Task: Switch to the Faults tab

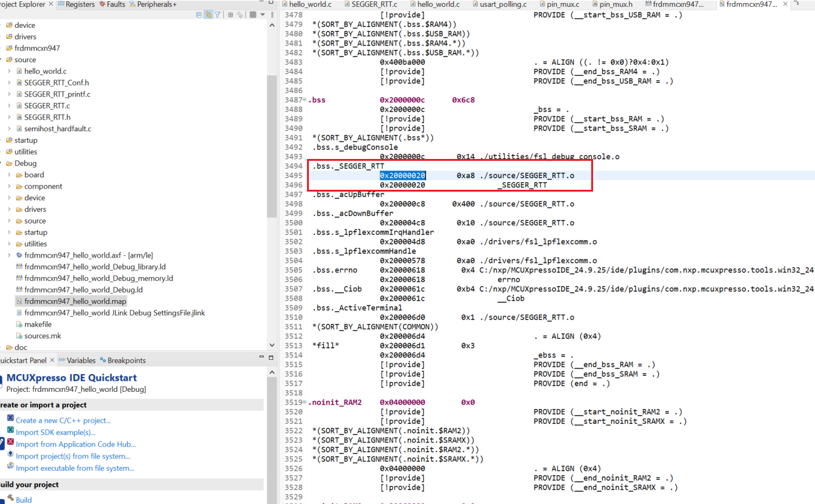Action: 112,4
